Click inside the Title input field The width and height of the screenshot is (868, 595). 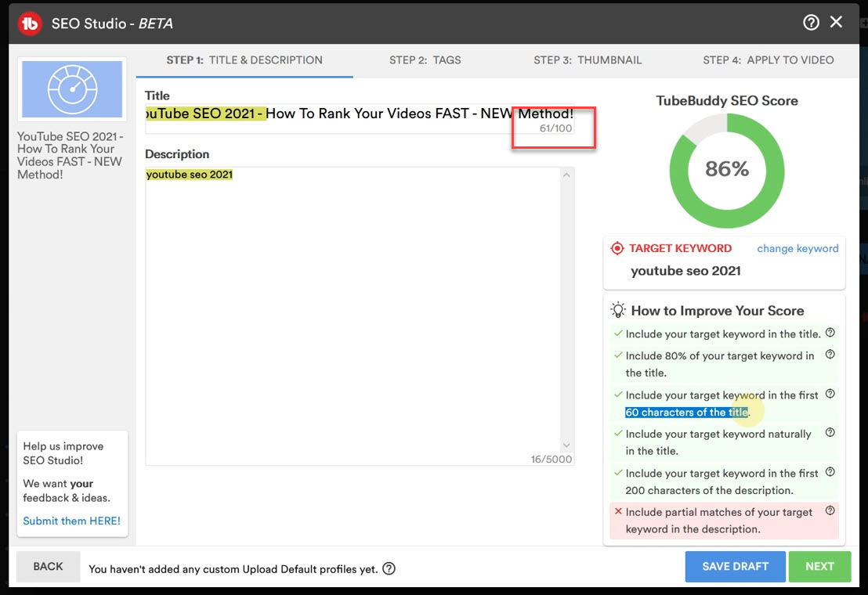(x=329, y=114)
